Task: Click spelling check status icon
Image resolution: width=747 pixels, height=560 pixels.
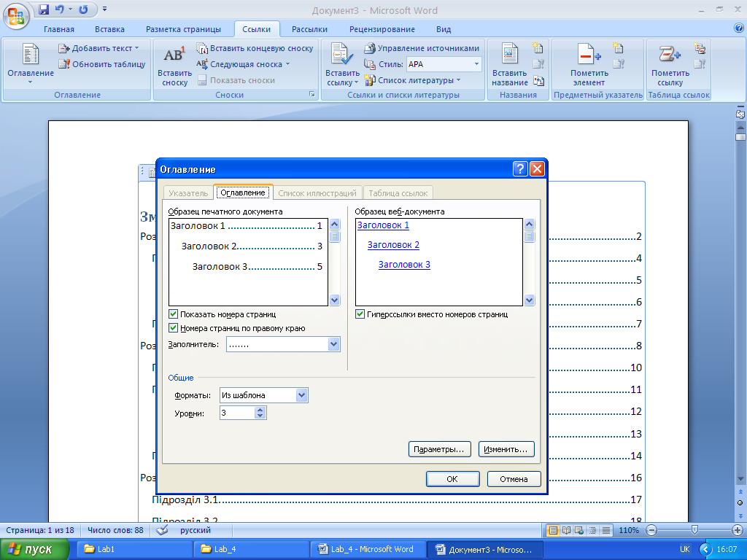Action: tap(162, 530)
